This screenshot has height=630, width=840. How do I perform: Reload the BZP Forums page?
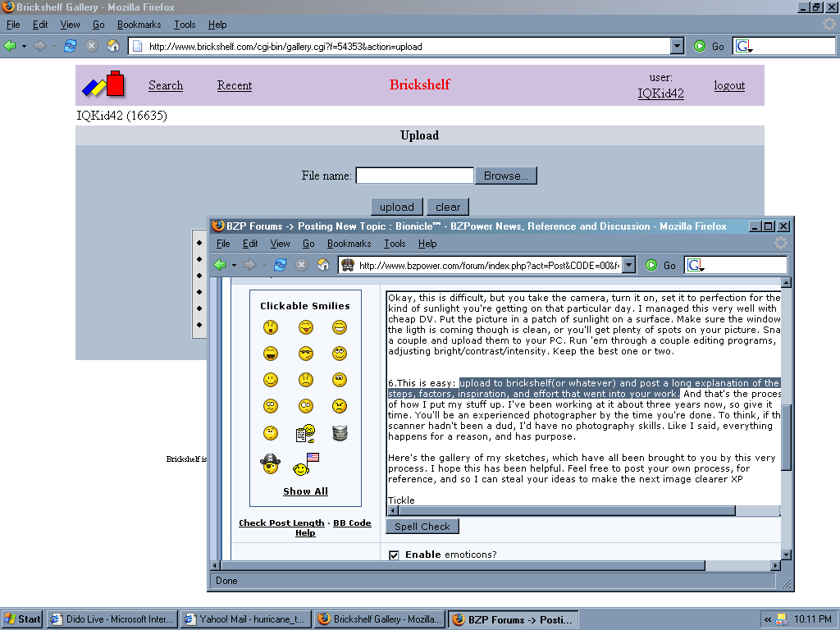(x=280, y=265)
